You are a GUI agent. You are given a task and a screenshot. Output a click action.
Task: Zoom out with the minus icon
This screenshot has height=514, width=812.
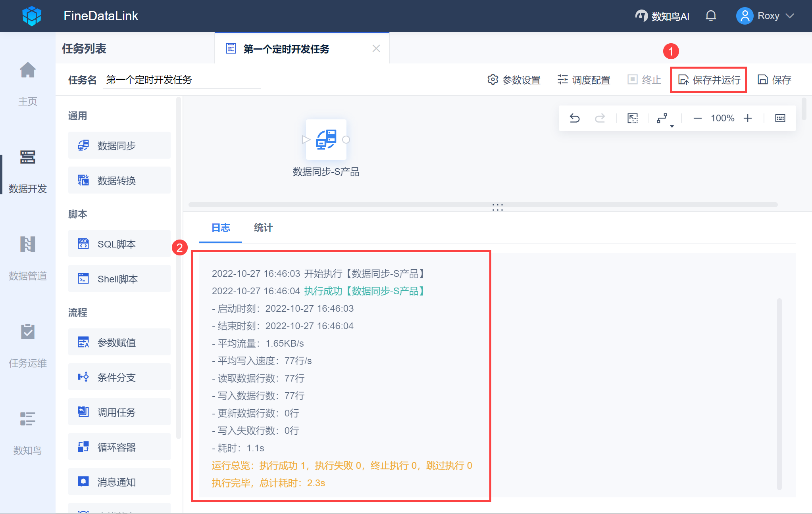(697, 118)
